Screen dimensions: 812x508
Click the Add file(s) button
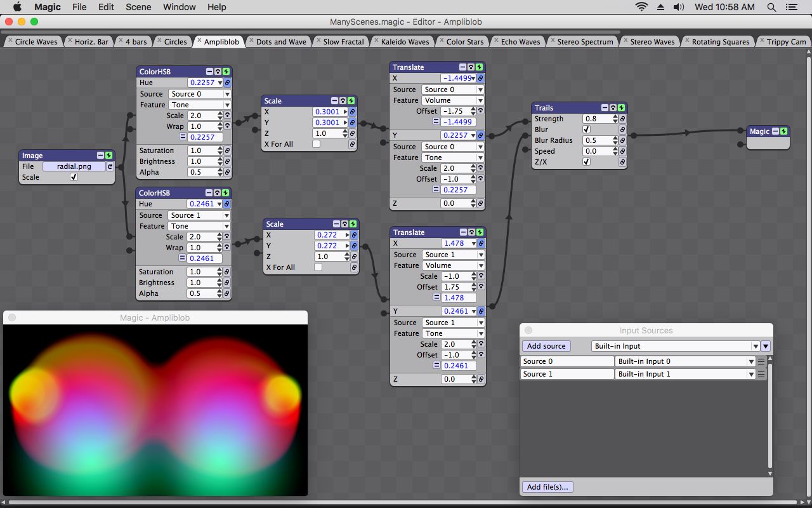pyautogui.click(x=546, y=486)
